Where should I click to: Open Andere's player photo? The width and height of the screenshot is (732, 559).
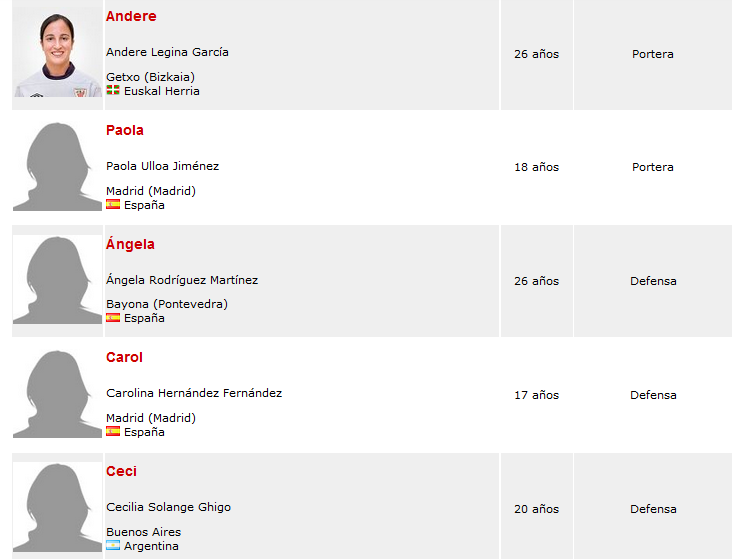57,53
